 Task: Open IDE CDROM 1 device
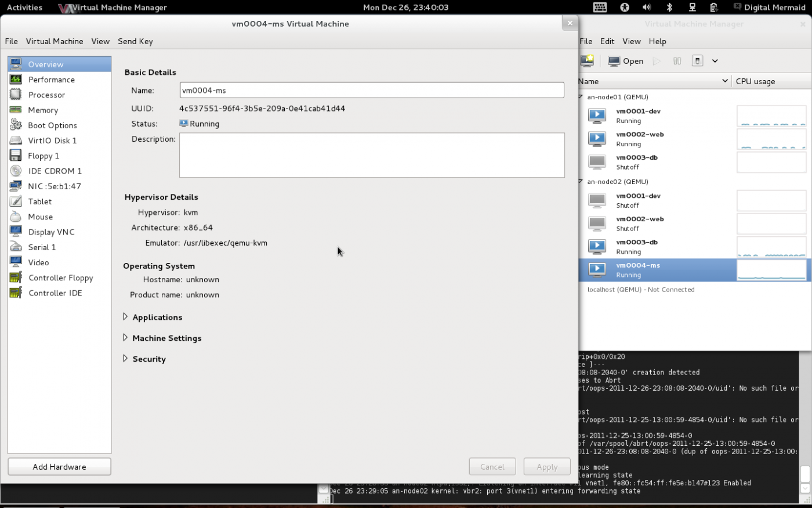(x=55, y=171)
